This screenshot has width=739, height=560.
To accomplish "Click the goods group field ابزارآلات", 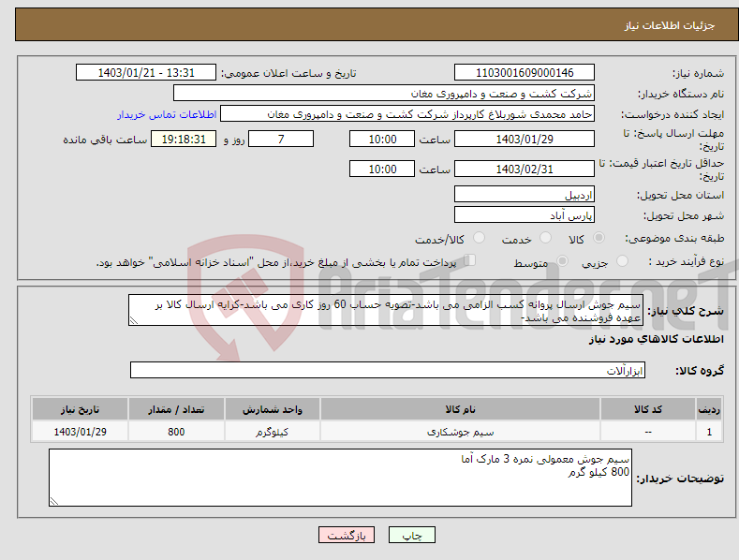I will (388, 370).
